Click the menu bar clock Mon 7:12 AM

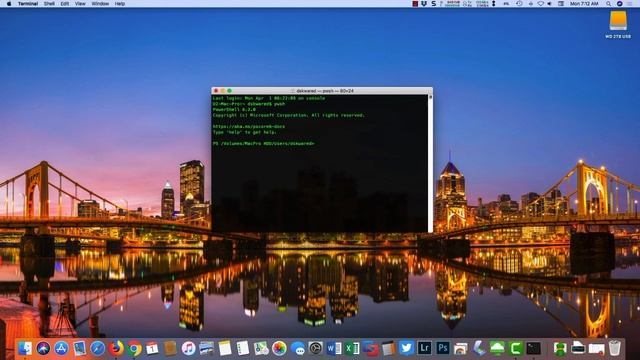coord(584,4)
